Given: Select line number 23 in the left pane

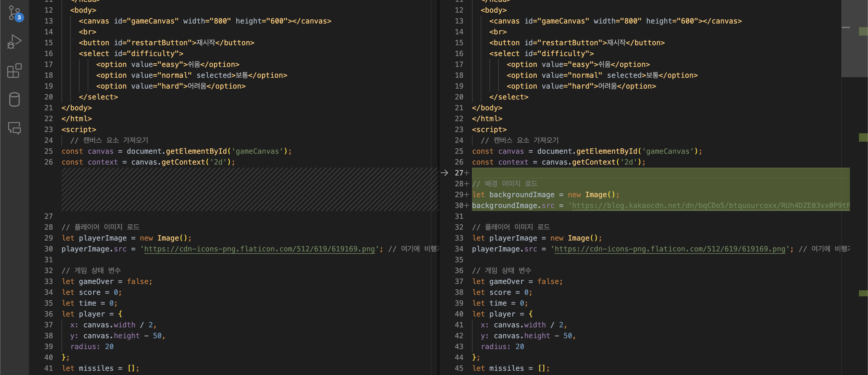Looking at the screenshot, I should [49, 130].
